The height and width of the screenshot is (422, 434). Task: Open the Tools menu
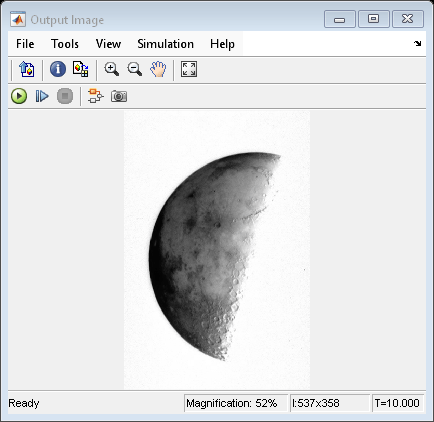(x=65, y=44)
